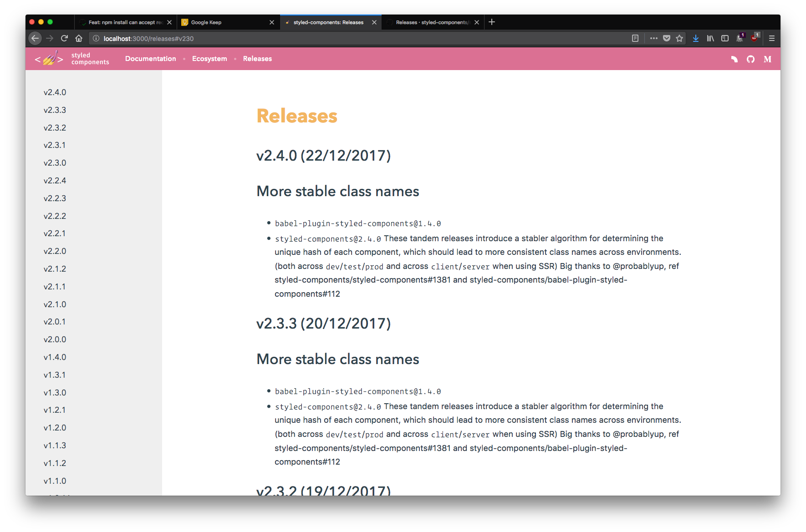Viewport: 806px width, 532px height.
Task: Open the downloads panel
Action: pos(696,39)
